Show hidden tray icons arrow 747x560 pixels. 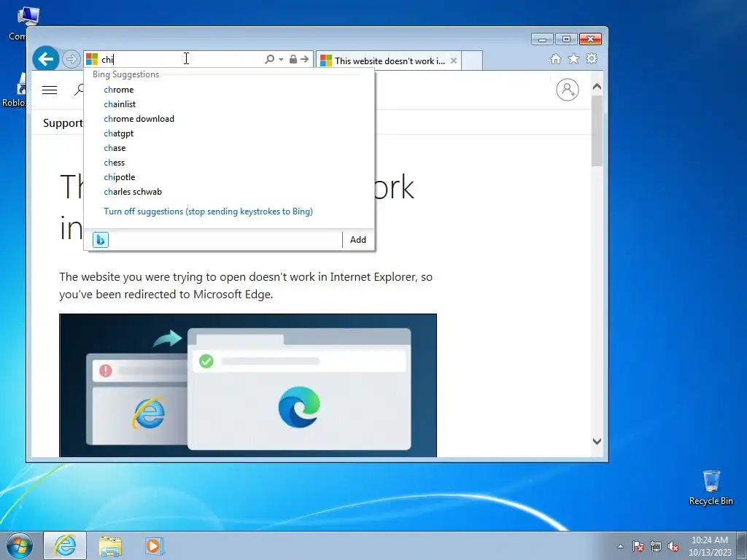point(620,546)
